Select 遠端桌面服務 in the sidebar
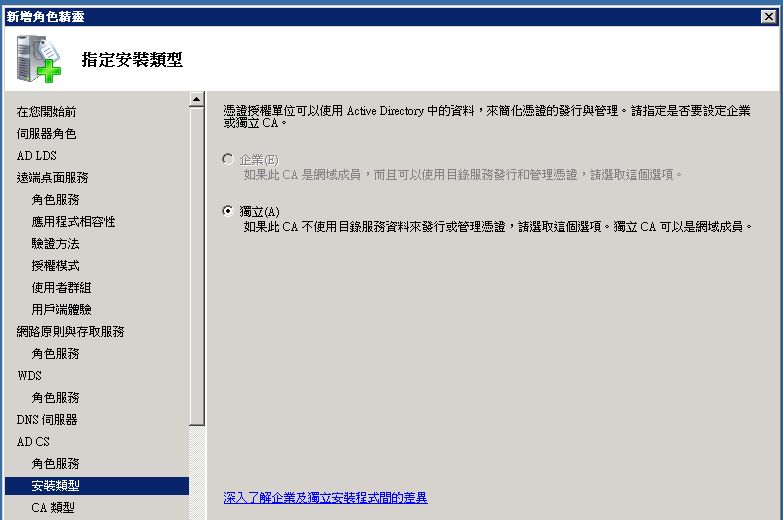Screen dimensions: 783x520 pyautogui.click(x=52, y=177)
